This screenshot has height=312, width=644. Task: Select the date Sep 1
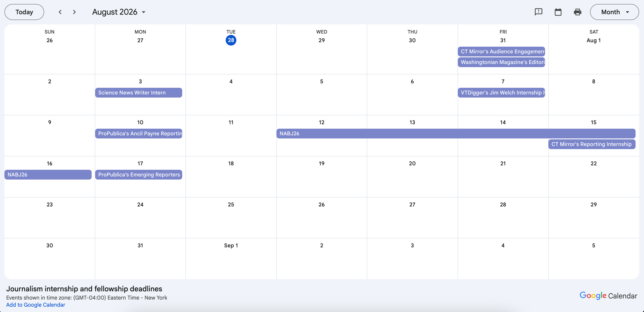(x=231, y=245)
